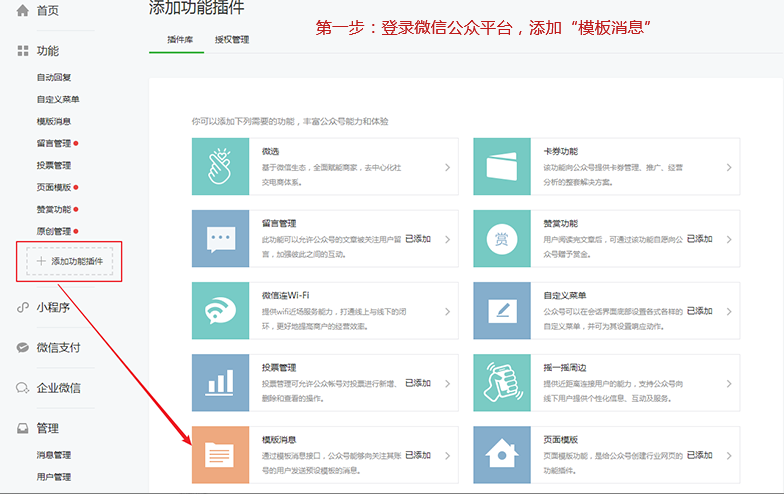Click the plus icon in 添加功能插件
The height and width of the screenshot is (494, 784).
pyautogui.click(x=41, y=261)
